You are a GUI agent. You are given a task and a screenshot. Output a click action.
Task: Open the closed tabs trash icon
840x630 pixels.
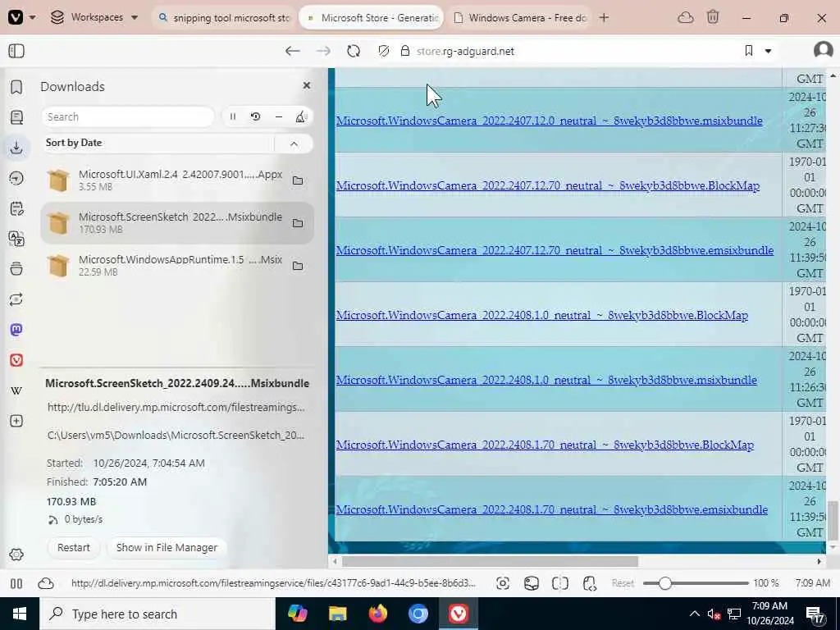[x=713, y=17]
